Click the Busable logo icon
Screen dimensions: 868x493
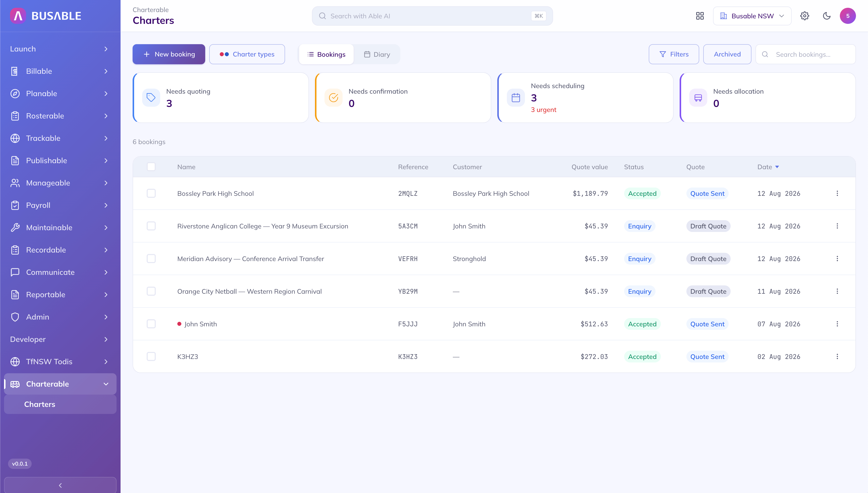[x=18, y=16]
